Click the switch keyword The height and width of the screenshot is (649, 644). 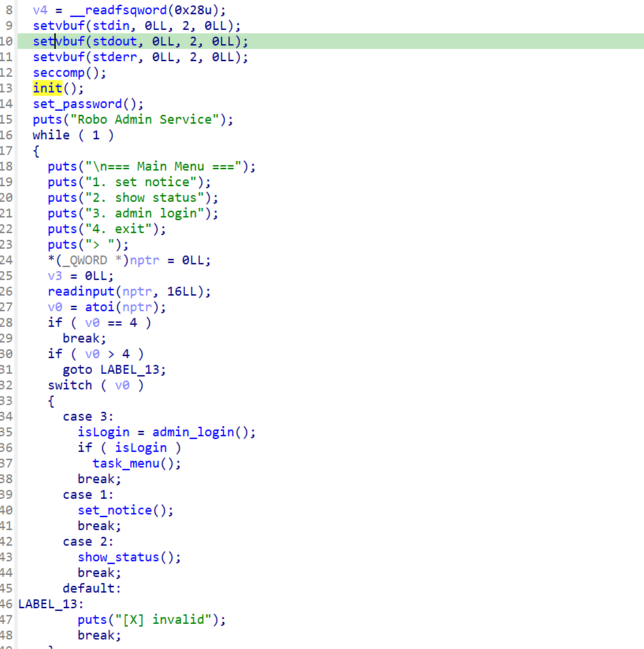(70, 385)
